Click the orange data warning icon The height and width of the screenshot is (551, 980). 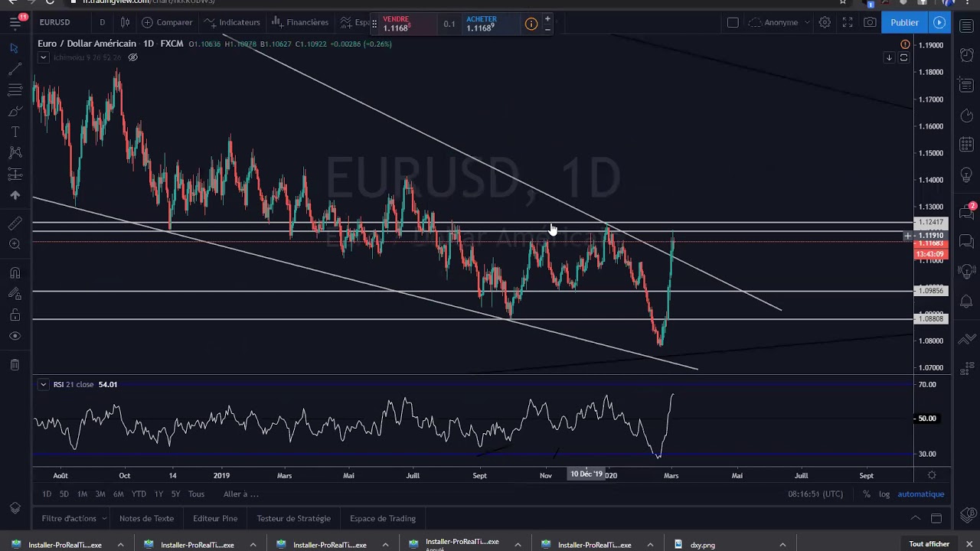tap(905, 44)
